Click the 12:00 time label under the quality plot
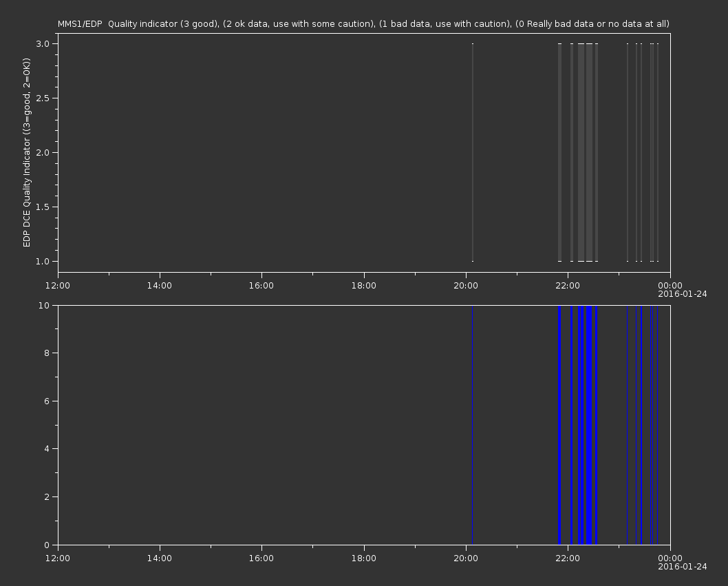 point(58,285)
